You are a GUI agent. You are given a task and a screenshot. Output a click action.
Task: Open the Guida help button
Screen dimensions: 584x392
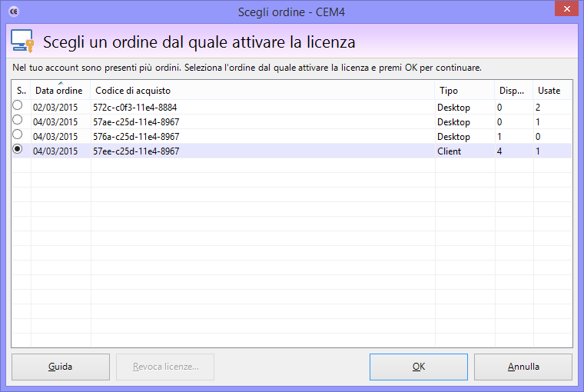[61, 367]
